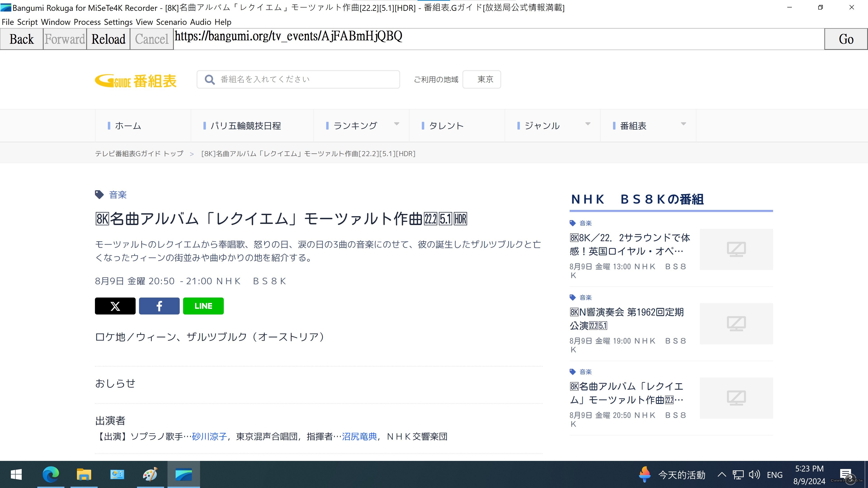This screenshot has height=488, width=868.
Task: Open the Paint app from the taskbar
Action: (150, 474)
